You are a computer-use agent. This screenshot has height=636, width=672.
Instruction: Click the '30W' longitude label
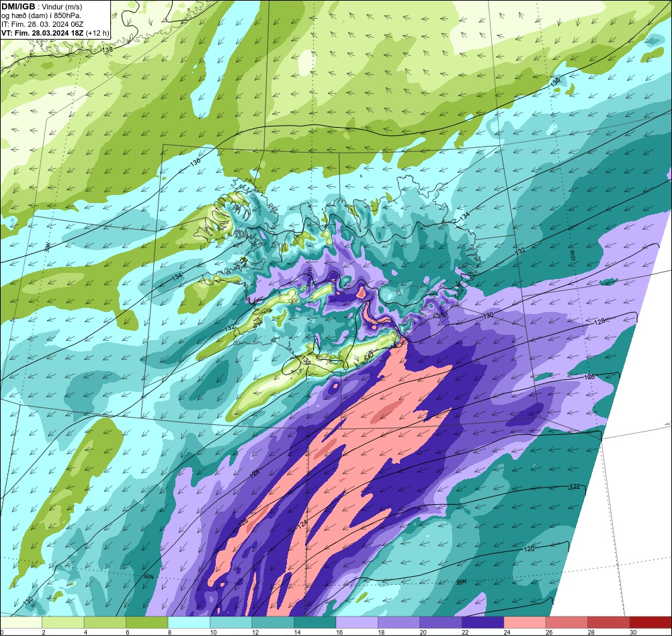point(47,247)
